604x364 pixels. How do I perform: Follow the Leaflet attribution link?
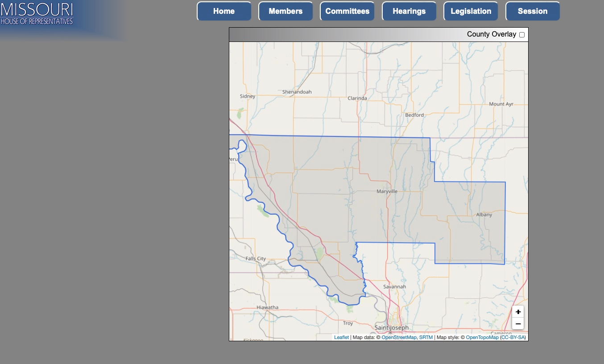[341, 338]
